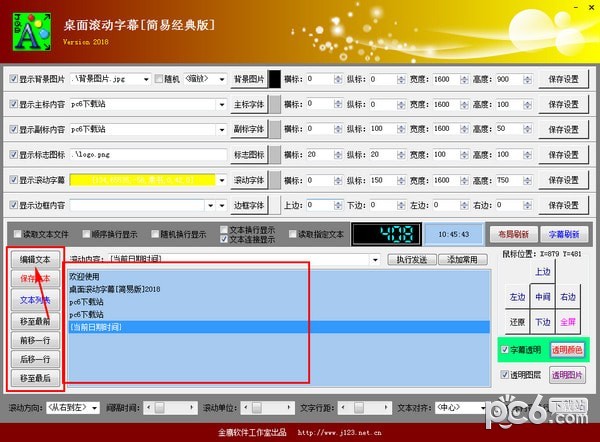The height and width of the screenshot is (442, 600).
Task: Click the 还原 restore button
Action: [x=517, y=322]
